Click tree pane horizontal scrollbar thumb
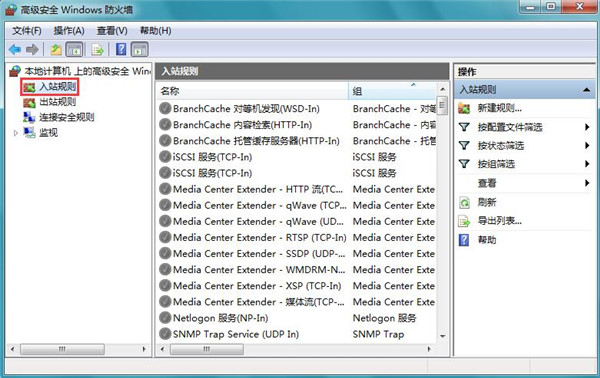 pos(62,349)
